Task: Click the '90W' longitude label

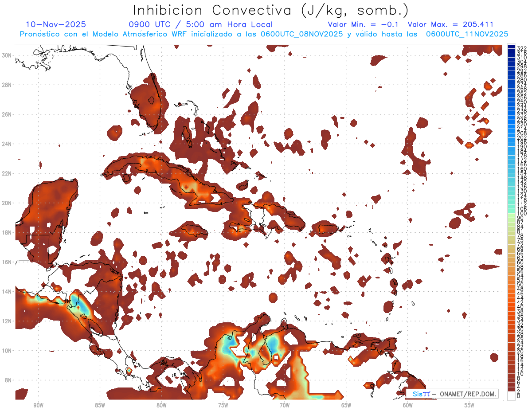Action: (x=38, y=405)
